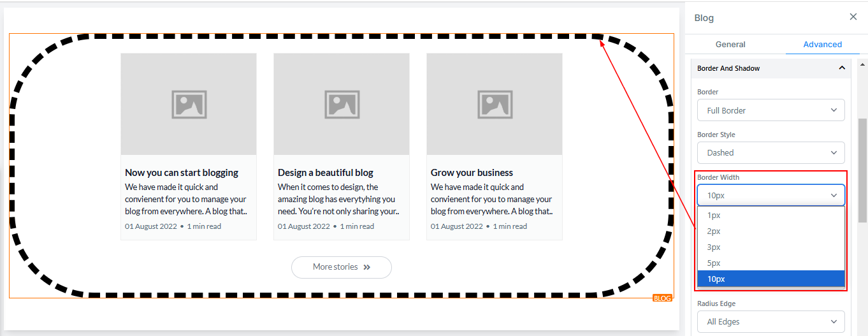Open the Border Style dropdown showing Dashed
This screenshot has height=336, width=868.
tap(771, 152)
